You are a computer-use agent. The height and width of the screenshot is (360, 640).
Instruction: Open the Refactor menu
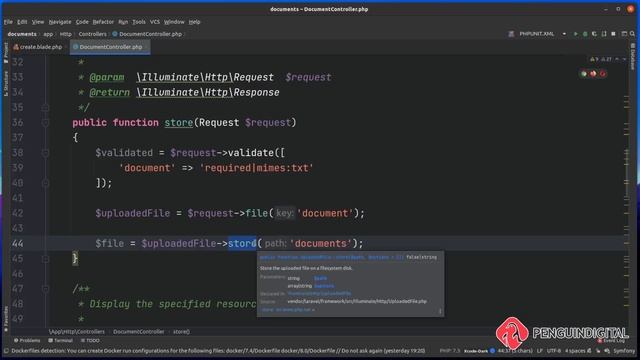click(x=103, y=22)
